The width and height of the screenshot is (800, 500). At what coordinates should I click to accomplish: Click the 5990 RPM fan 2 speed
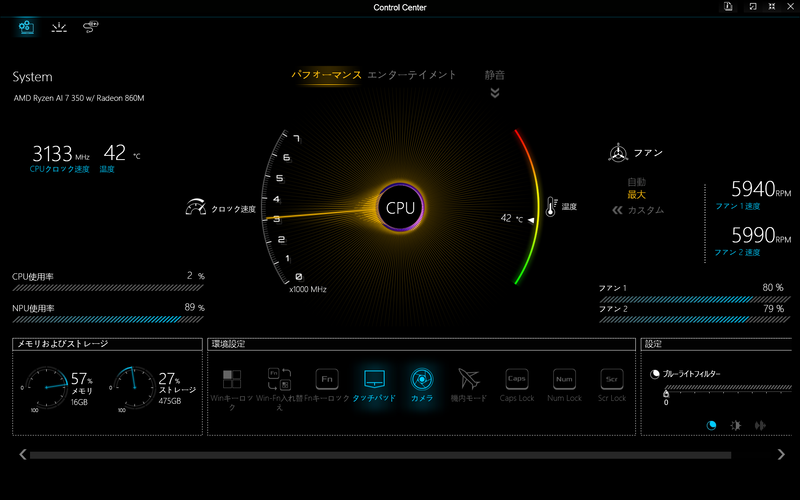761,235
